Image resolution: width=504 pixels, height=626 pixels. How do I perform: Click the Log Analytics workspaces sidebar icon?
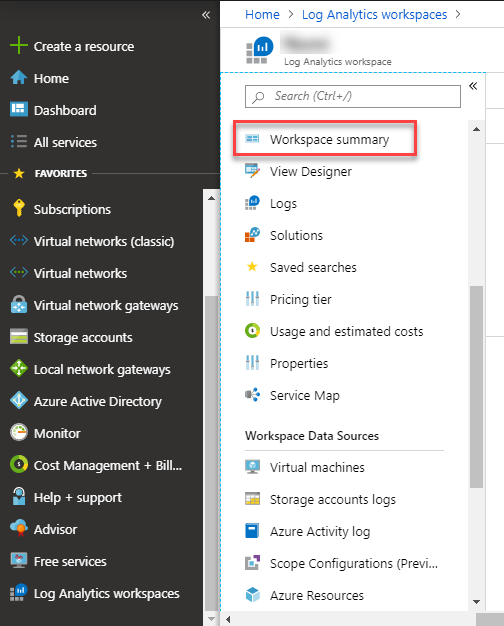(x=18, y=592)
